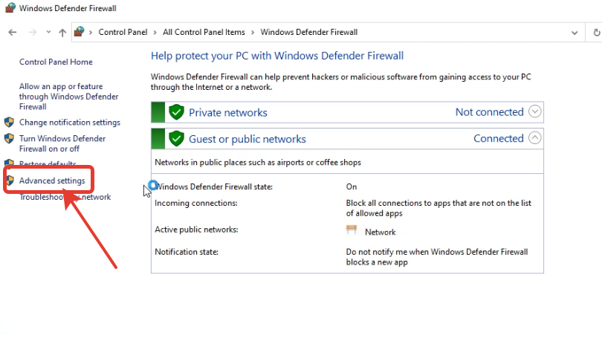This screenshot has height=364, width=602.
Task: Click shield icon beside Turn Firewall on or off
Action: pyautogui.click(x=9, y=138)
